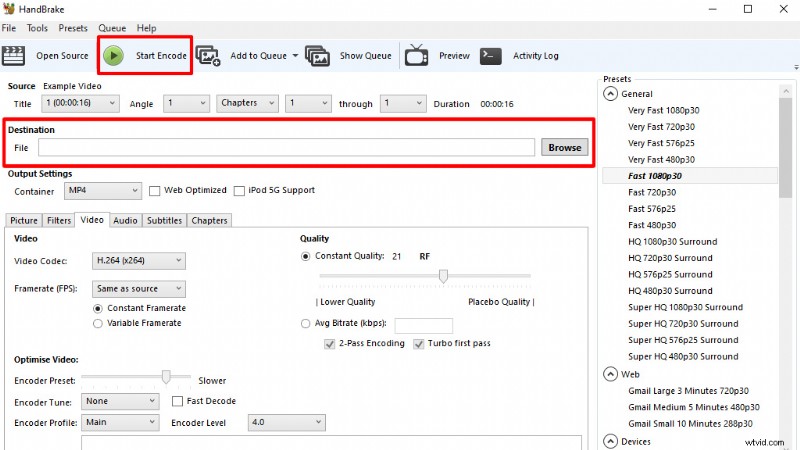Image resolution: width=800 pixels, height=450 pixels.
Task: Switch to the Chapters tab
Action: tap(209, 220)
